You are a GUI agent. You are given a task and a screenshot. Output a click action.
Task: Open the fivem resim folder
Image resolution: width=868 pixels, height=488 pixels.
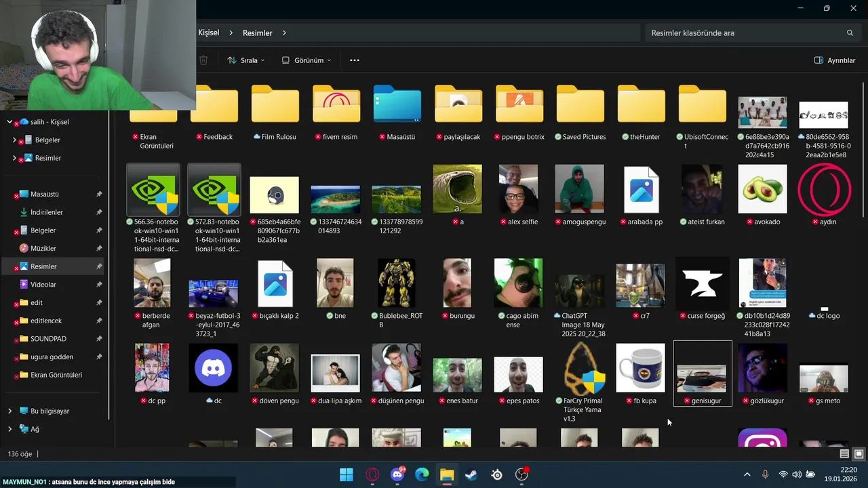click(x=336, y=112)
